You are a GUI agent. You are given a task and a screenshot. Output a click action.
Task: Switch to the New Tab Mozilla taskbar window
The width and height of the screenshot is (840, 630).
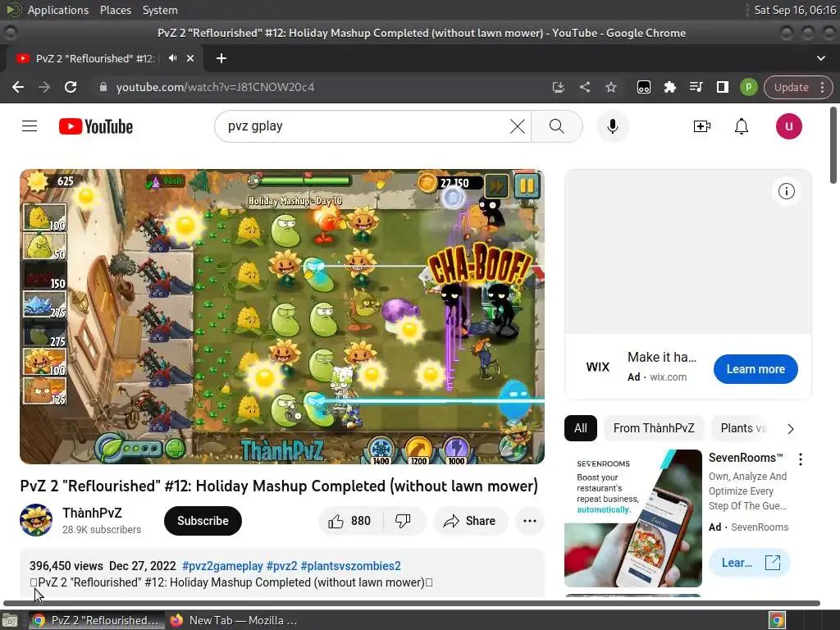pos(233,620)
